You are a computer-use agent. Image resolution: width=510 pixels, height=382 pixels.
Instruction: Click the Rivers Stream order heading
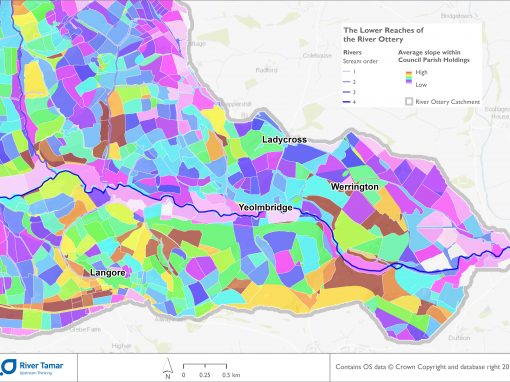tap(361, 57)
